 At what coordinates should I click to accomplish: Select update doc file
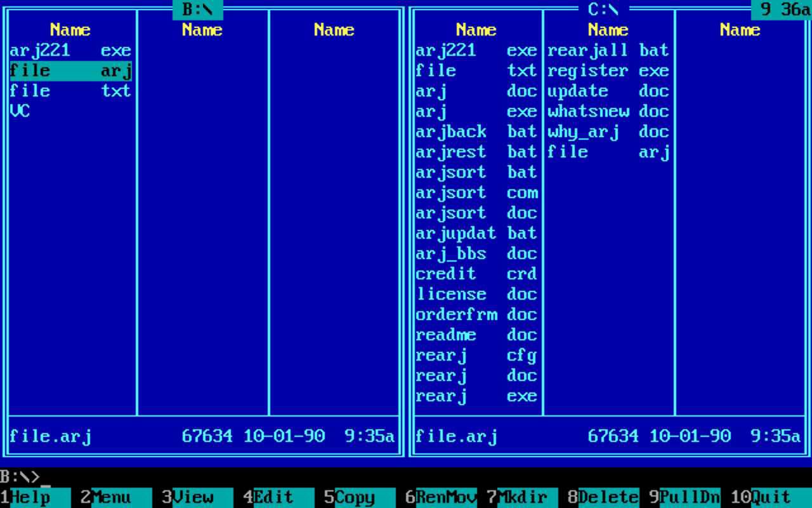pos(608,91)
